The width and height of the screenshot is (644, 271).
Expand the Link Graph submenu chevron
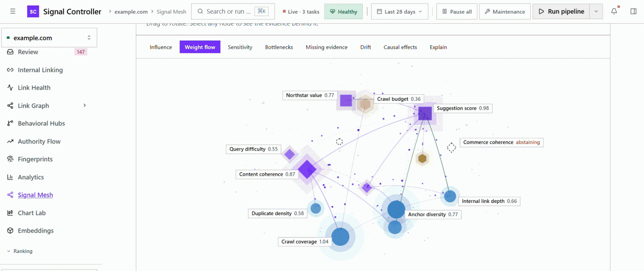tap(85, 105)
